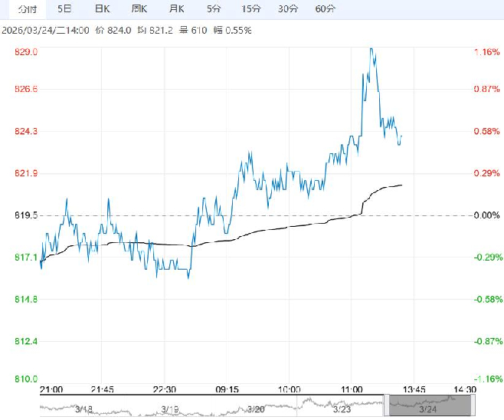Viewport: 504px width, 420px height.
Task: Select 3/20 in the bottom timeline navigator
Action: coord(257,409)
